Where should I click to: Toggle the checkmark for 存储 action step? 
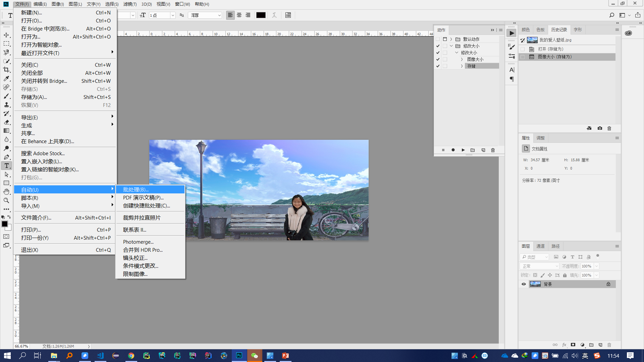pyautogui.click(x=438, y=66)
